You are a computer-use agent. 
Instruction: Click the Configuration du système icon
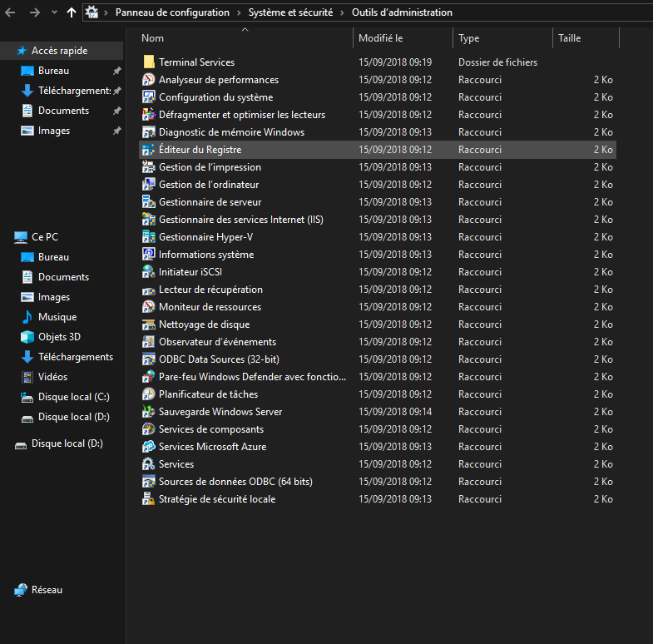tap(149, 97)
